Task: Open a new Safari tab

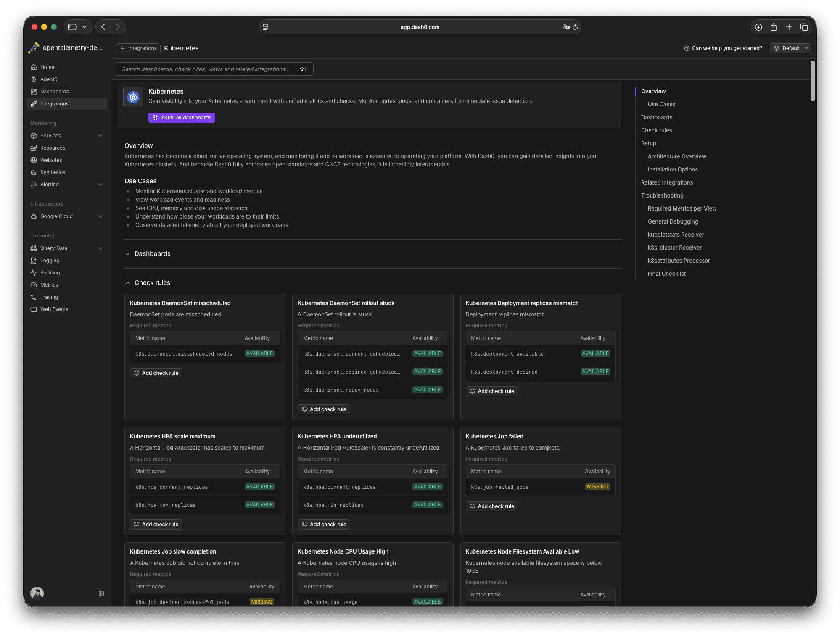Action: [x=789, y=27]
